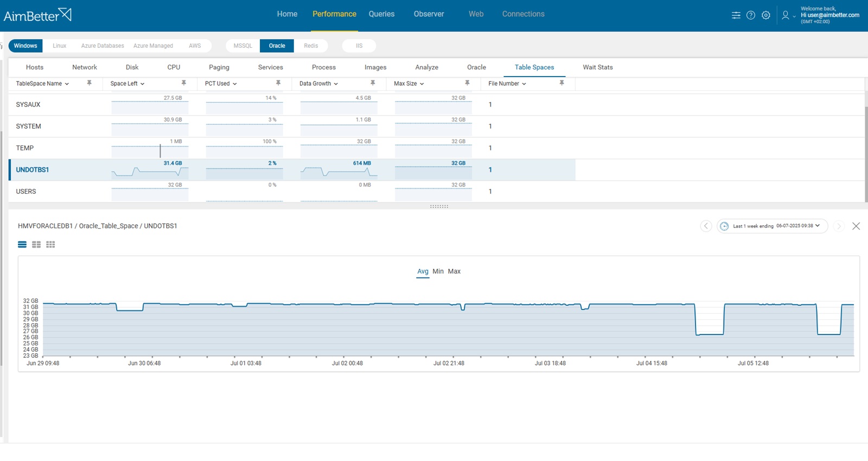Open the settings gear icon
The width and height of the screenshot is (868, 461).
766,15
